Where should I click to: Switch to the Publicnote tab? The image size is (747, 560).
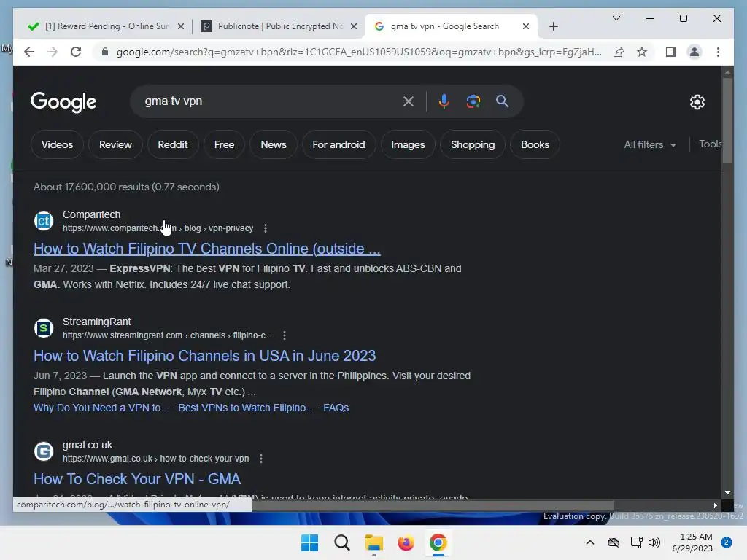click(x=279, y=27)
